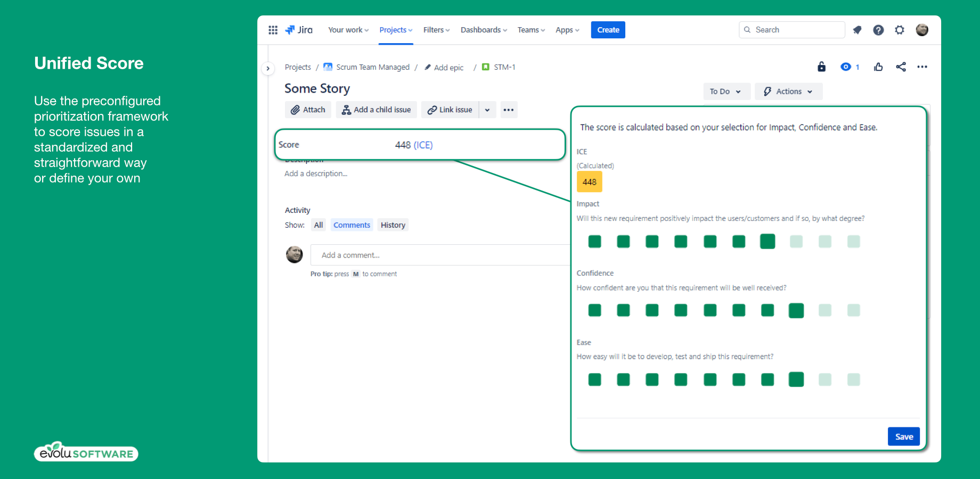Show History activity tab
The width and height of the screenshot is (980, 479).
click(393, 225)
